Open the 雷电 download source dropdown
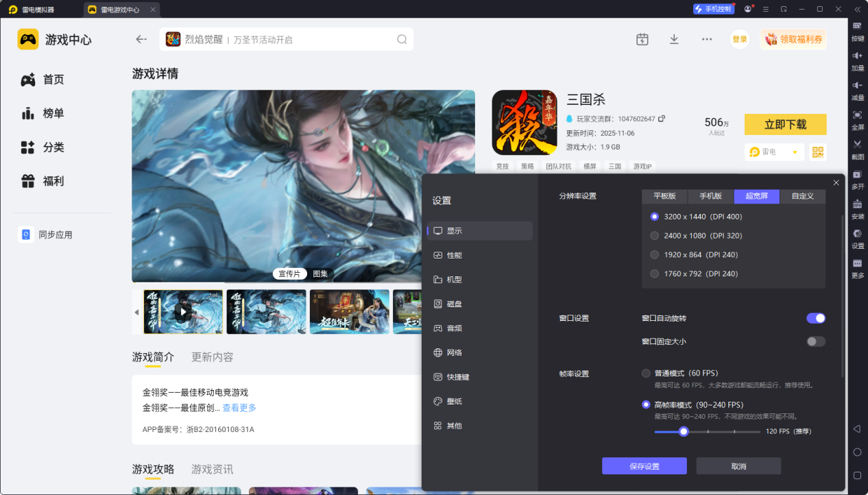868x495 pixels. tap(774, 152)
